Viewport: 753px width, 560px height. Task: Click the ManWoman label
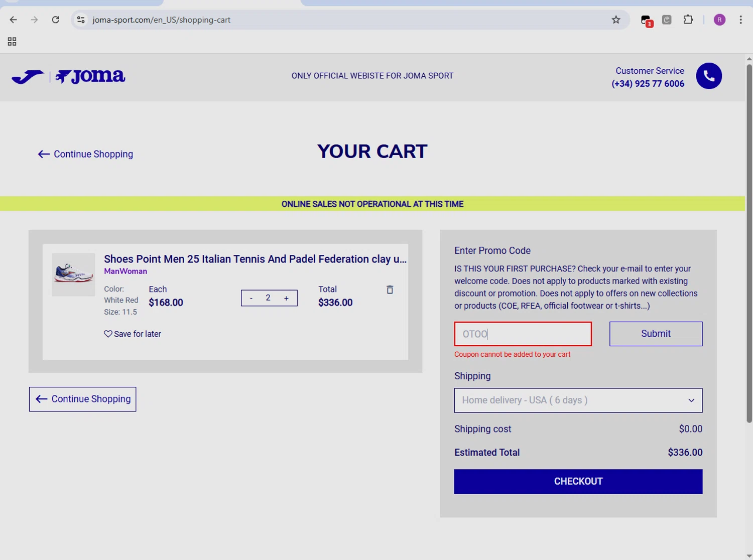[125, 271]
